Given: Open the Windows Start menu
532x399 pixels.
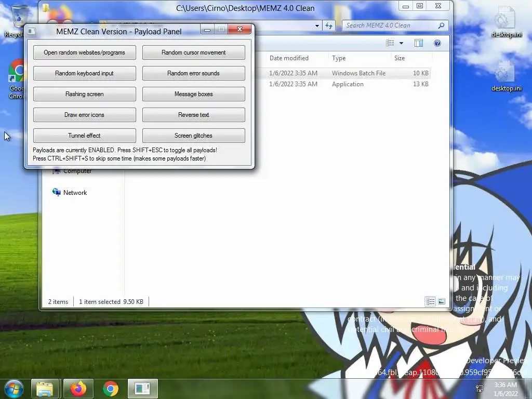Looking at the screenshot, I should [14, 389].
